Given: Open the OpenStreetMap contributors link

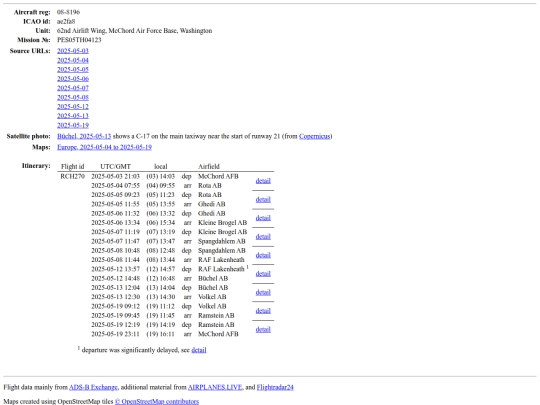Looking at the screenshot, I should click(x=157, y=402).
